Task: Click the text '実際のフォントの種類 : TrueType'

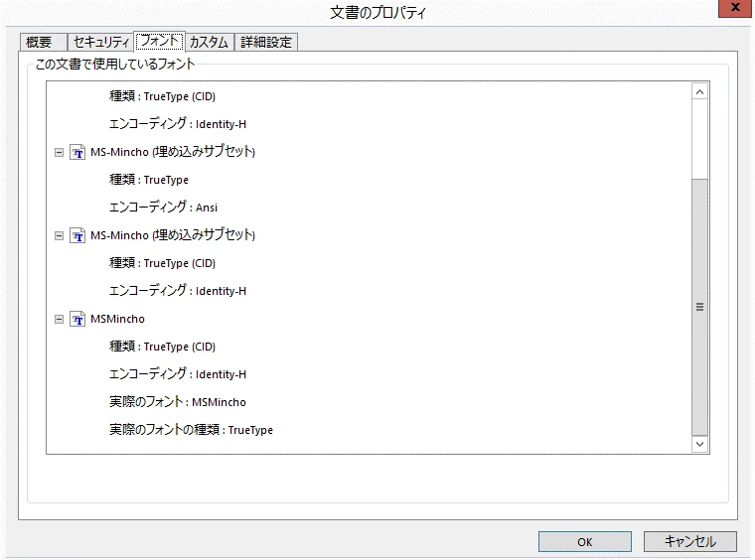Action: coord(191,430)
